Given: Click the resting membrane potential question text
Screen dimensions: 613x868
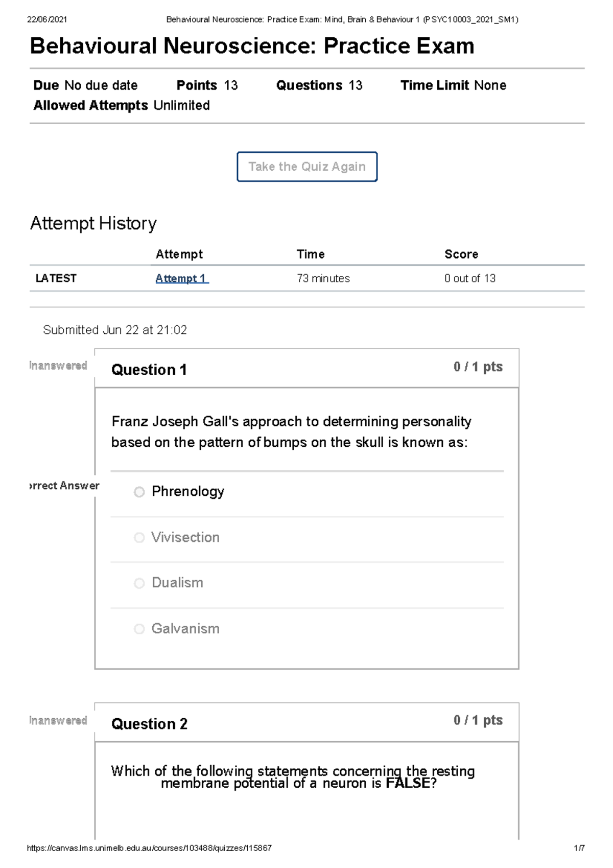Looking at the screenshot, I should (293, 777).
